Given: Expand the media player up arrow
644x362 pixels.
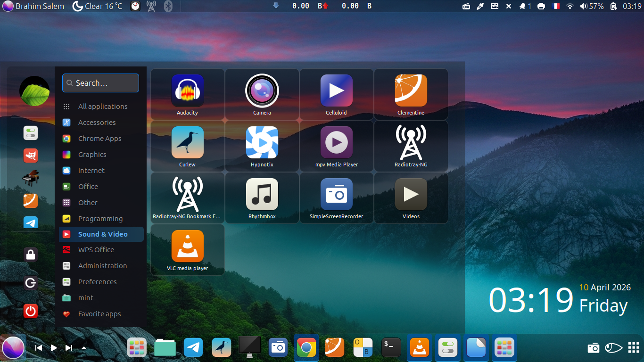Looking at the screenshot, I should [84, 348].
